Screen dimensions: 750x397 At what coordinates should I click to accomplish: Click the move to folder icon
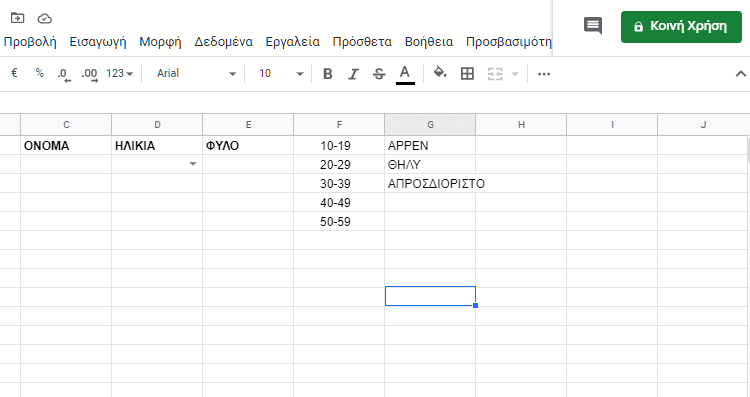coord(17,18)
